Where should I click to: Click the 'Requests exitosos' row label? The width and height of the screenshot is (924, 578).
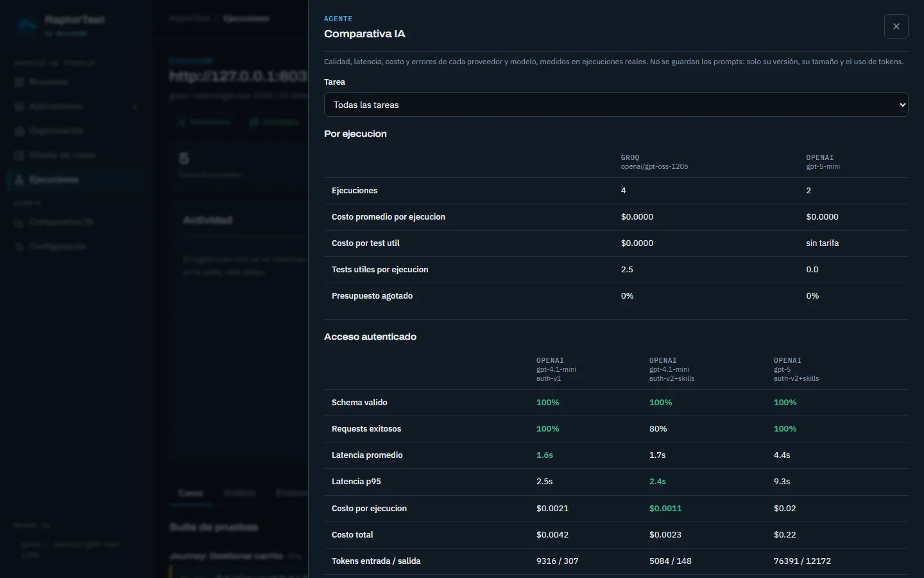366,429
